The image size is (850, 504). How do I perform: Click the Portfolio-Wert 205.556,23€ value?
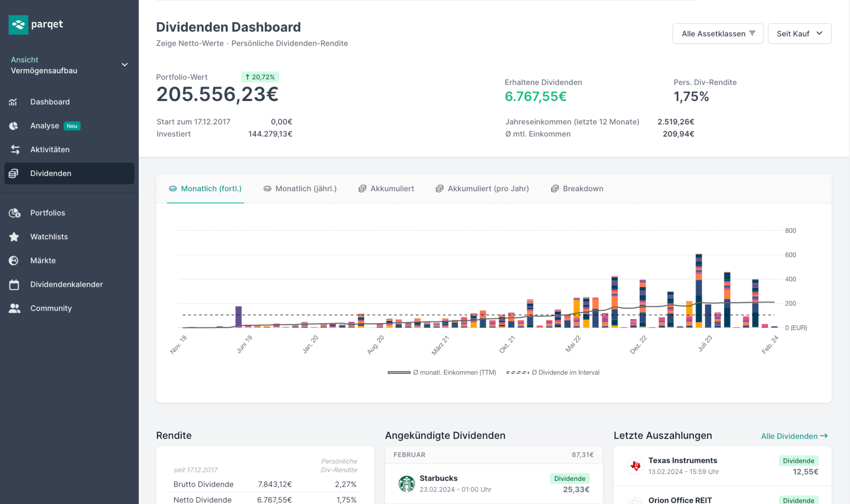(x=217, y=94)
